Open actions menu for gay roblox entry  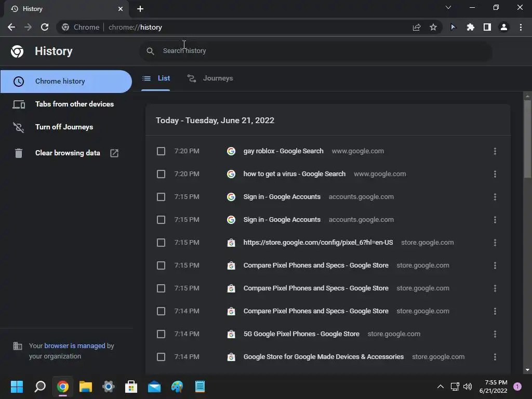(x=495, y=151)
